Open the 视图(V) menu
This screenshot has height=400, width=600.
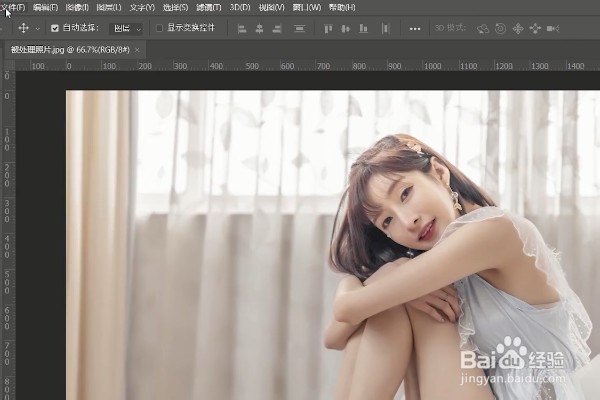click(272, 7)
